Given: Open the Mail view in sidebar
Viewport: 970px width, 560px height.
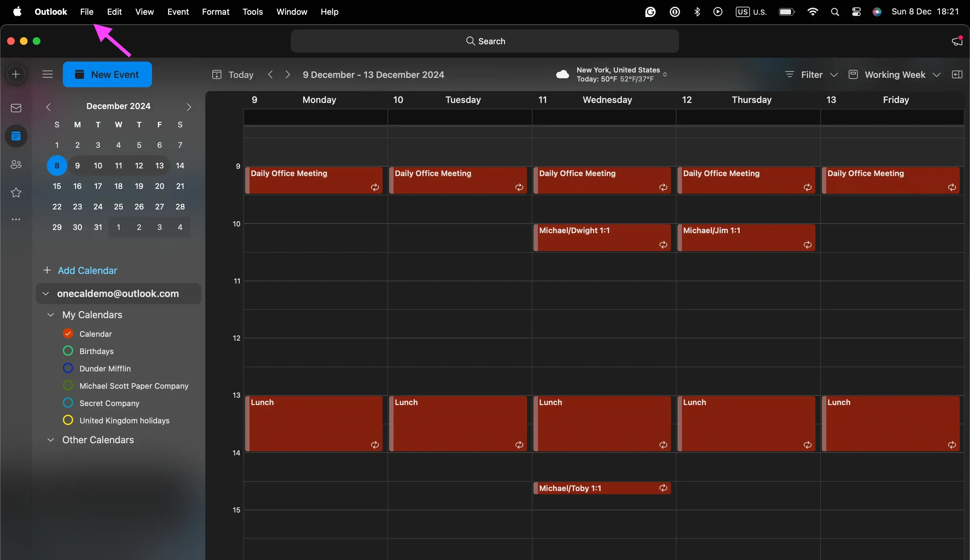Looking at the screenshot, I should point(16,108).
